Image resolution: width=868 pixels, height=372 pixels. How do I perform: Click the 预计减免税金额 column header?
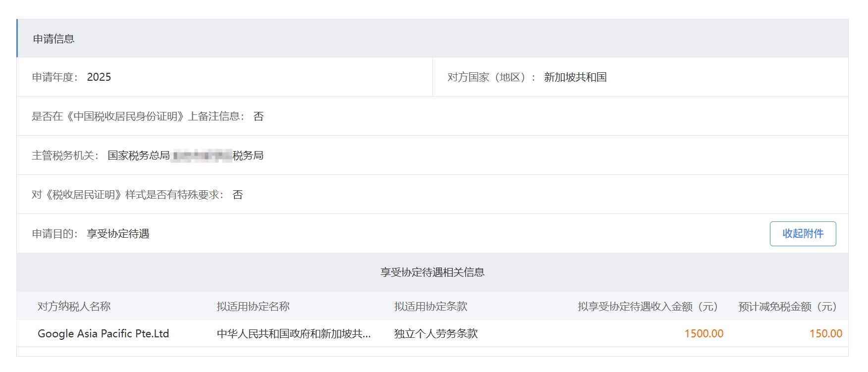click(787, 307)
